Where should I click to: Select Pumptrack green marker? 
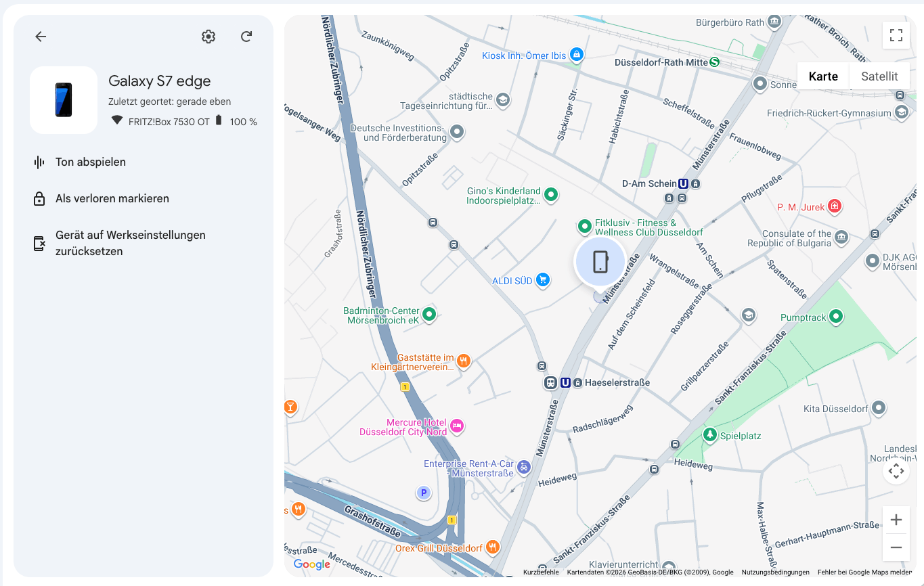coord(836,316)
